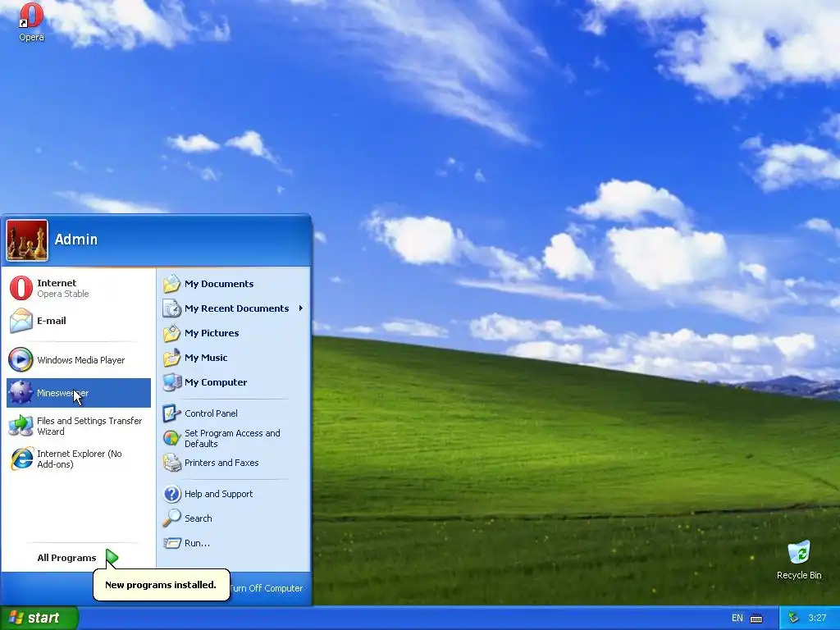Switch input language via EN indicator
Screen dimensions: 840x630
[x=737, y=618]
